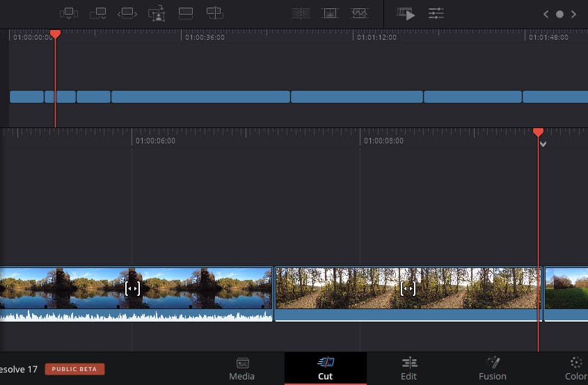Go to previous with left arrow
The width and height of the screenshot is (588, 385).
pyautogui.click(x=546, y=14)
